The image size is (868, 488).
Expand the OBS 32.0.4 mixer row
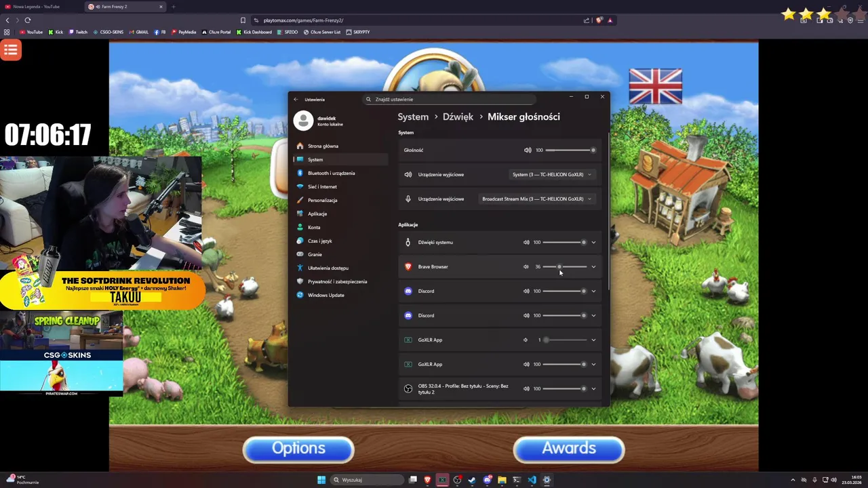point(593,388)
